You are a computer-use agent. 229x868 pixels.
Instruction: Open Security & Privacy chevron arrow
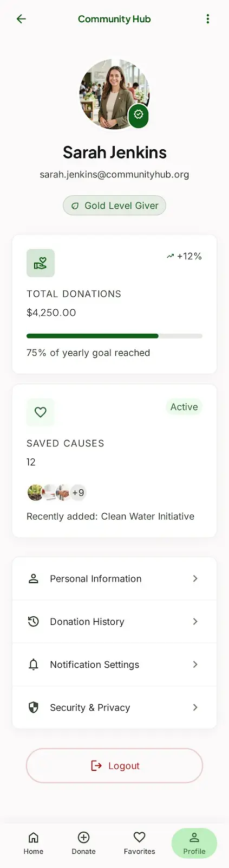195,707
